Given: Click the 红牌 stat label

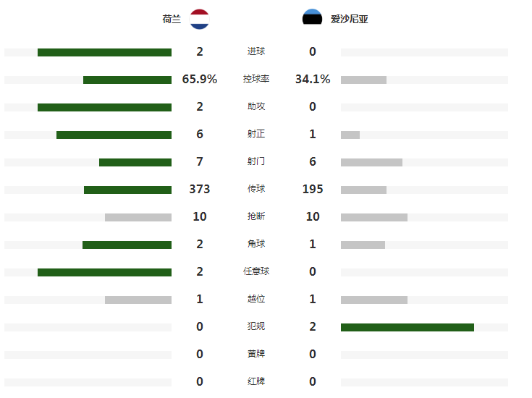Looking at the screenshot, I should coord(256,381).
